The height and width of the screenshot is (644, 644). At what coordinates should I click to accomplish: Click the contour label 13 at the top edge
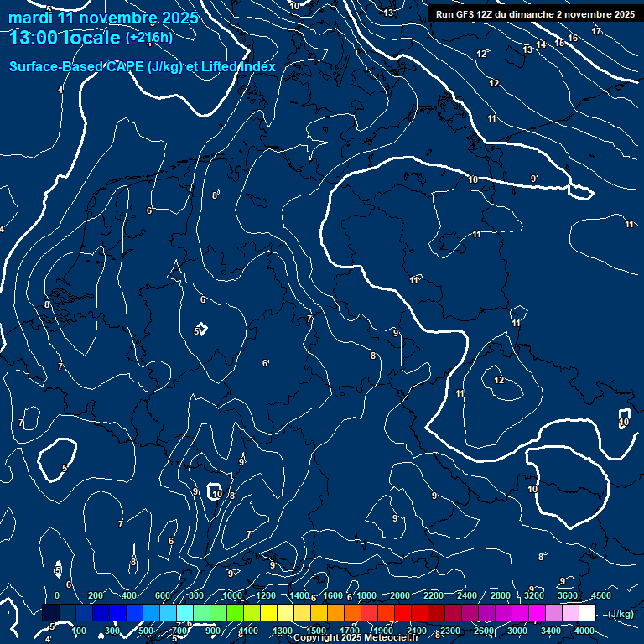388,13
